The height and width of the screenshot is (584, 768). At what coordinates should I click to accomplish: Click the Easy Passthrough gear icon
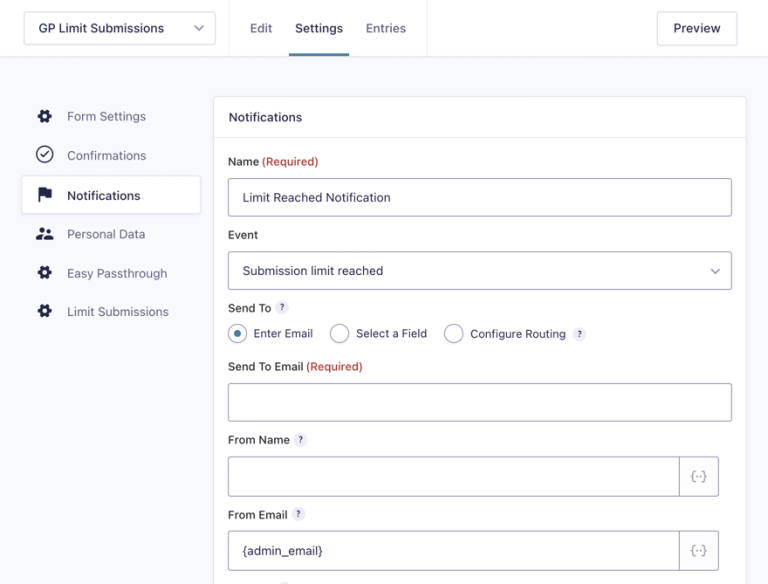click(44, 273)
